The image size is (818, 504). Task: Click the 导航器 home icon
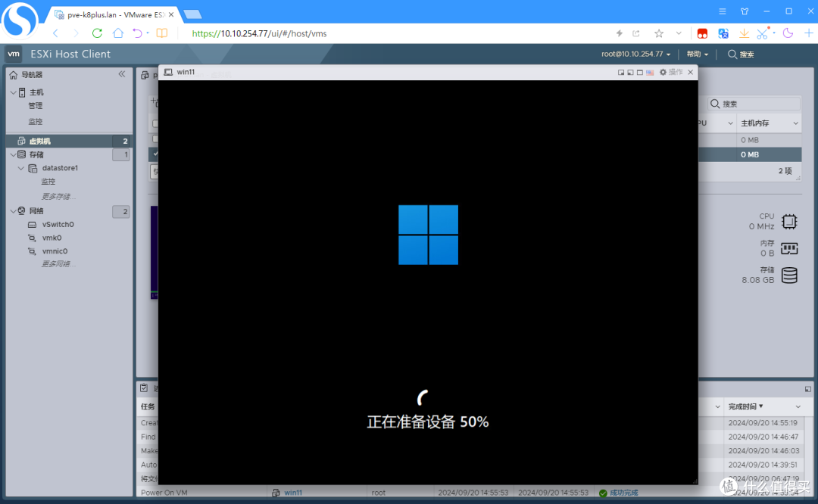(14, 74)
